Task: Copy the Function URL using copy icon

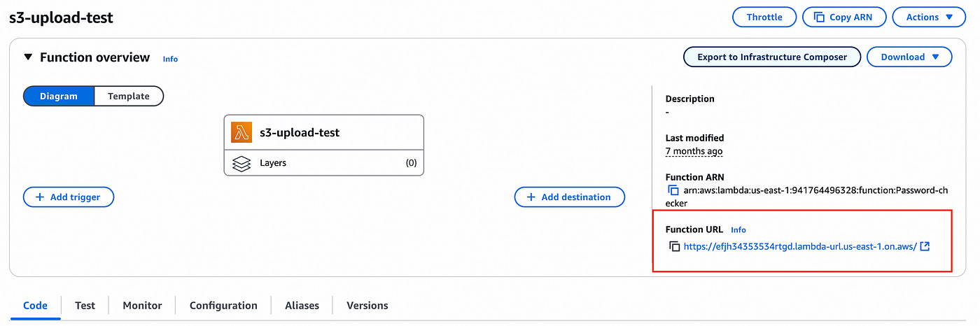Action: (675, 246)
